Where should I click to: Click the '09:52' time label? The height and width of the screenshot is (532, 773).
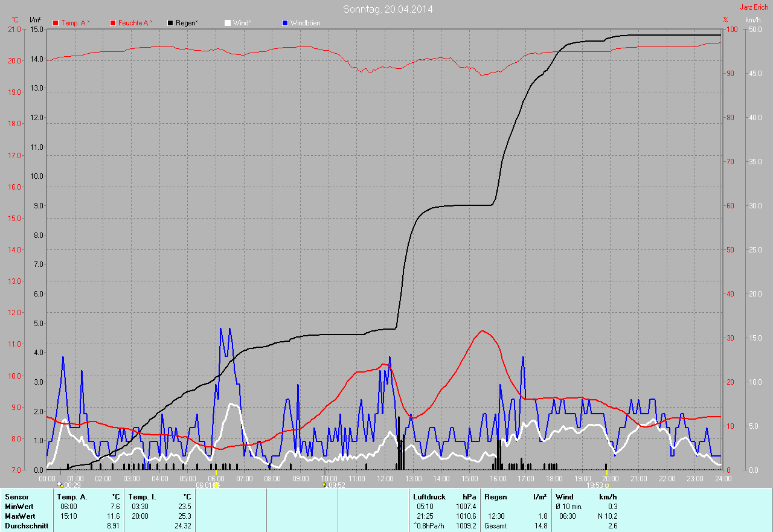[x=336, y=485]
